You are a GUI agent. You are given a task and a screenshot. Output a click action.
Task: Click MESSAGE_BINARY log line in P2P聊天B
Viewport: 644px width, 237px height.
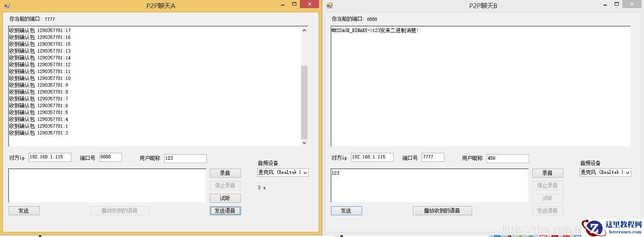point(375,31)
